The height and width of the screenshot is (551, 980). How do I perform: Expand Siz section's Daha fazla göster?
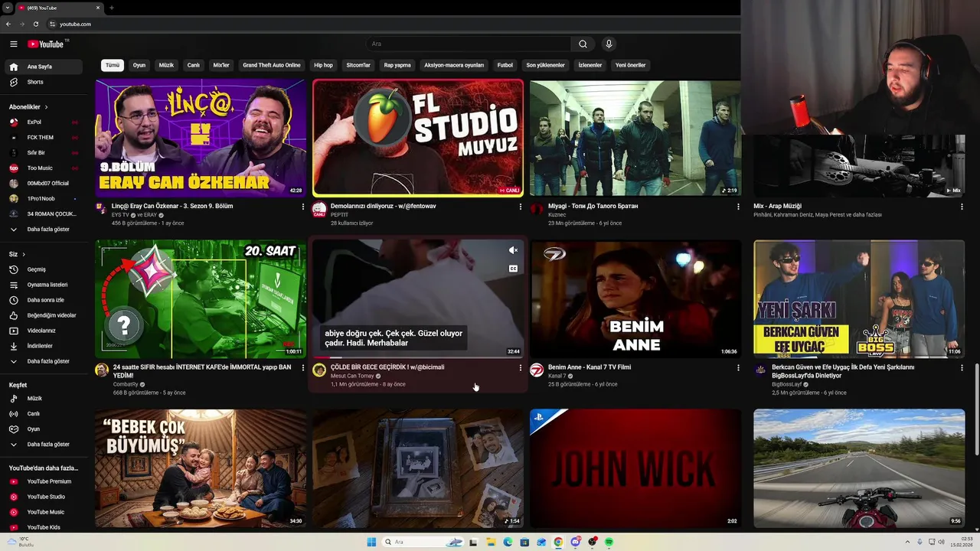point(43,361)
